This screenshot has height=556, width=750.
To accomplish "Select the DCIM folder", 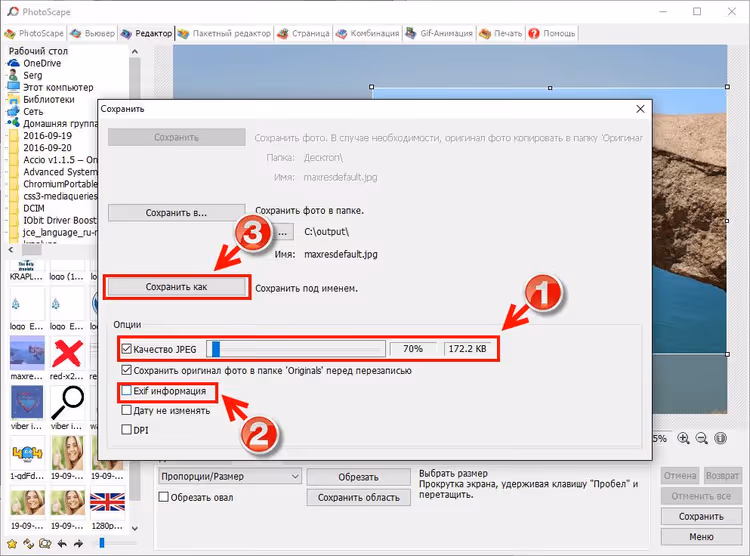I will 33,208.
